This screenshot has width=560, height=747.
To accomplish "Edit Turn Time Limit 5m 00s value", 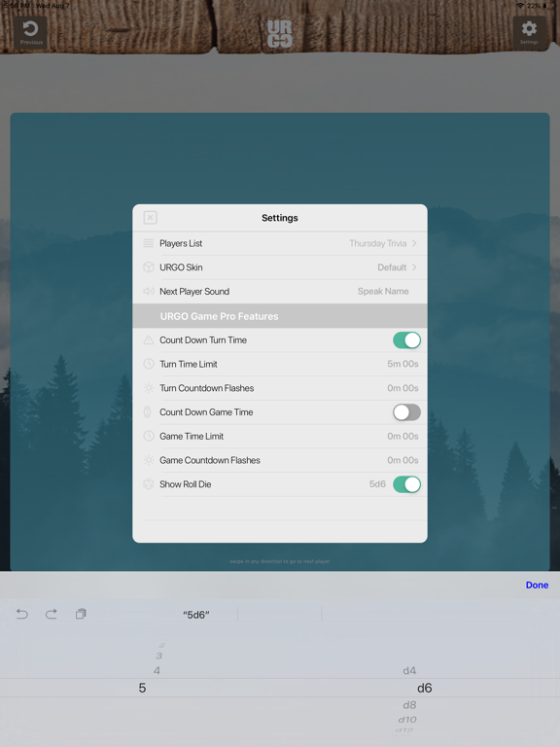I will coord(402,364).
